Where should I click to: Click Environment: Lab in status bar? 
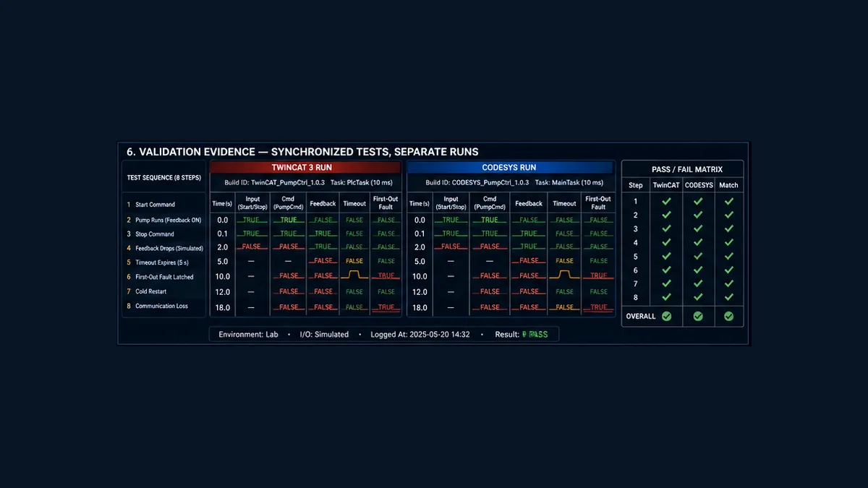point(248,335)
